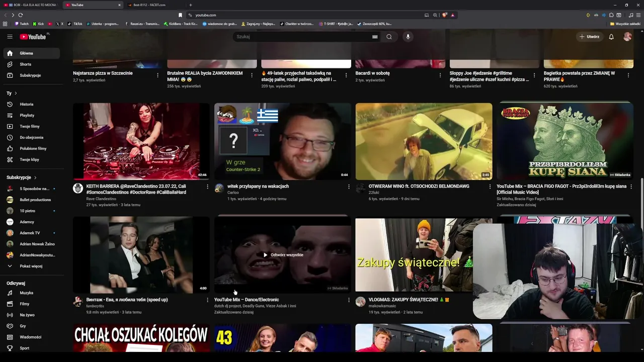644x362 pixels.
Task: Open more options for Bracia Figo Fagot mix
Action: coord(631,187)
